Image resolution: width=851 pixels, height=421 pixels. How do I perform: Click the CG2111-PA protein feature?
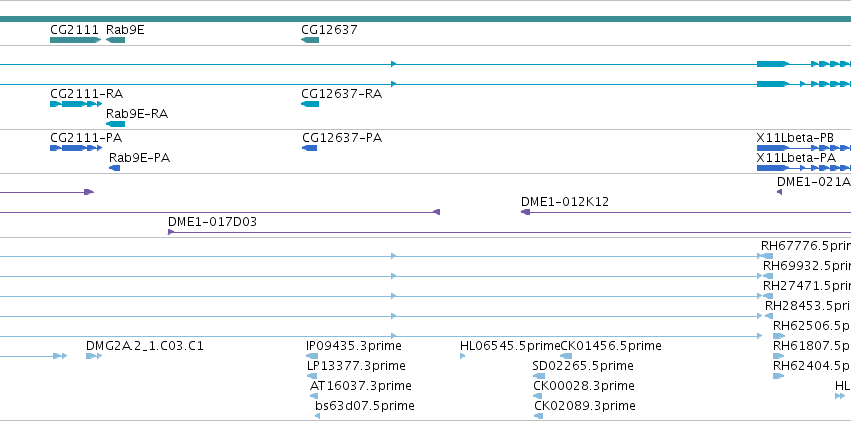pyautogui.click(x=75, y=148)
